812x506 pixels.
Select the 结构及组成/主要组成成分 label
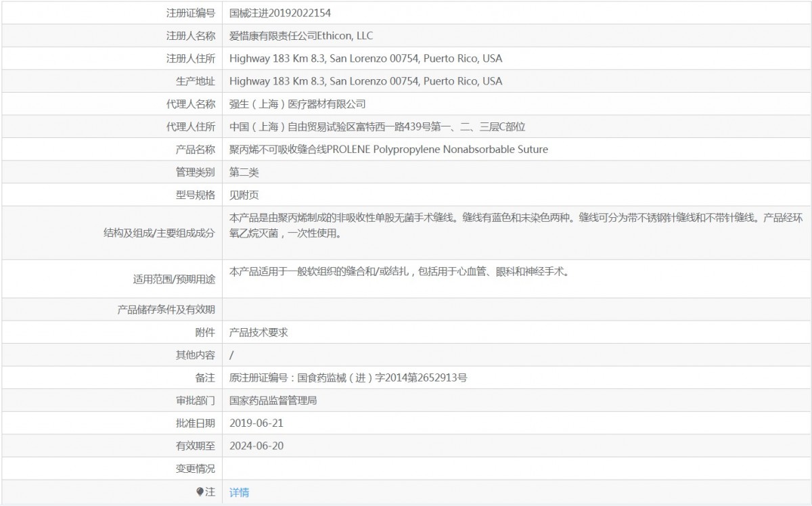[x=158, y=233]
